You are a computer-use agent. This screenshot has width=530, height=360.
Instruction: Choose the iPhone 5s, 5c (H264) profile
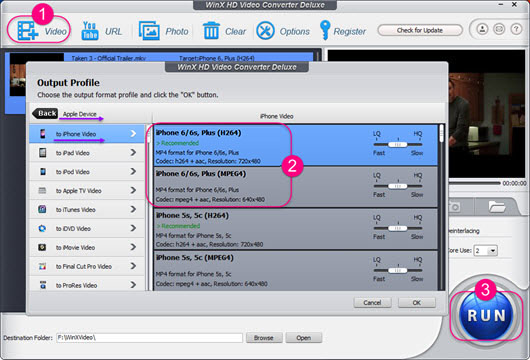296,229
